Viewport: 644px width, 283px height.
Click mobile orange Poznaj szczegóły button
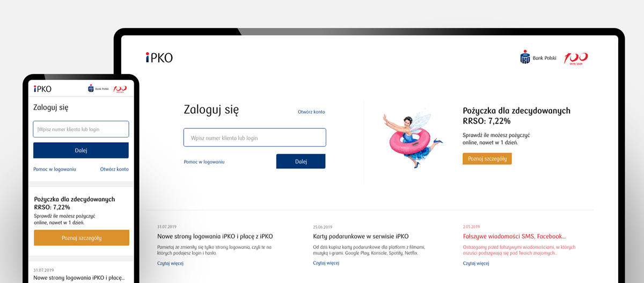(x=81, y=238)
